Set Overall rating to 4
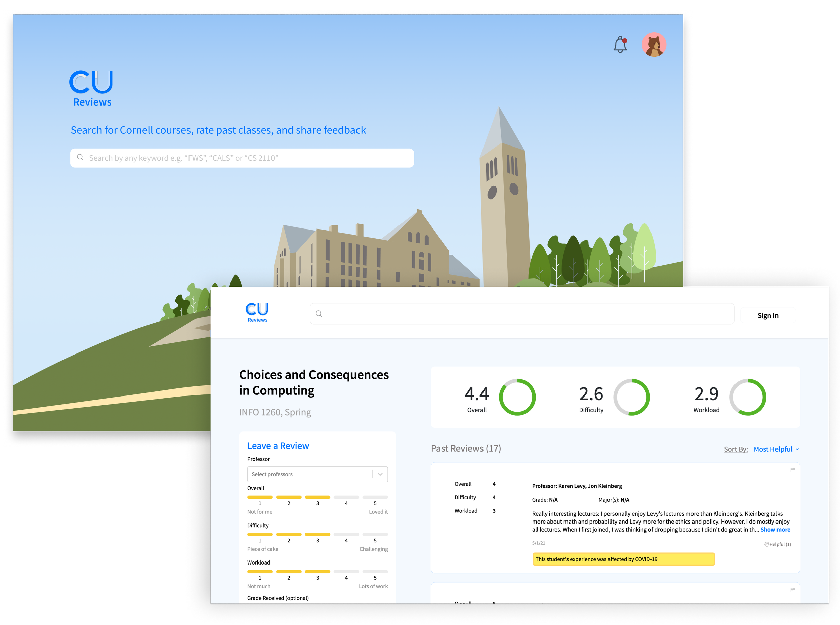The height and width of the screenshot is (625, 840). (346, 497)
